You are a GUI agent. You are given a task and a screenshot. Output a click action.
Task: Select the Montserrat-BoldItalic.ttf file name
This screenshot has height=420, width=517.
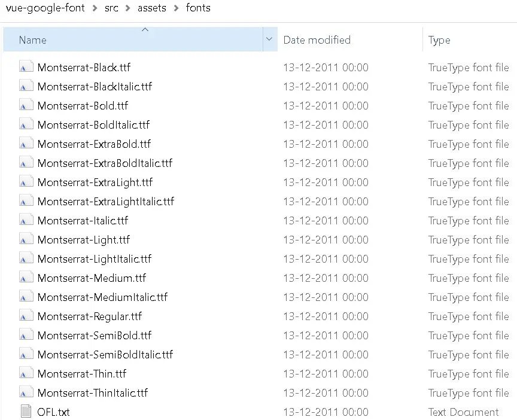pyautogui.click(x=93, y=124)
